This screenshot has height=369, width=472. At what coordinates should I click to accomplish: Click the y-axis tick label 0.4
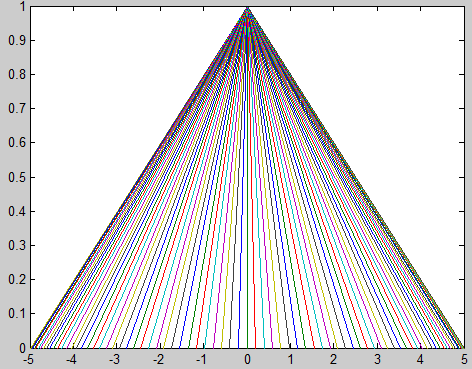coord(17,211)
